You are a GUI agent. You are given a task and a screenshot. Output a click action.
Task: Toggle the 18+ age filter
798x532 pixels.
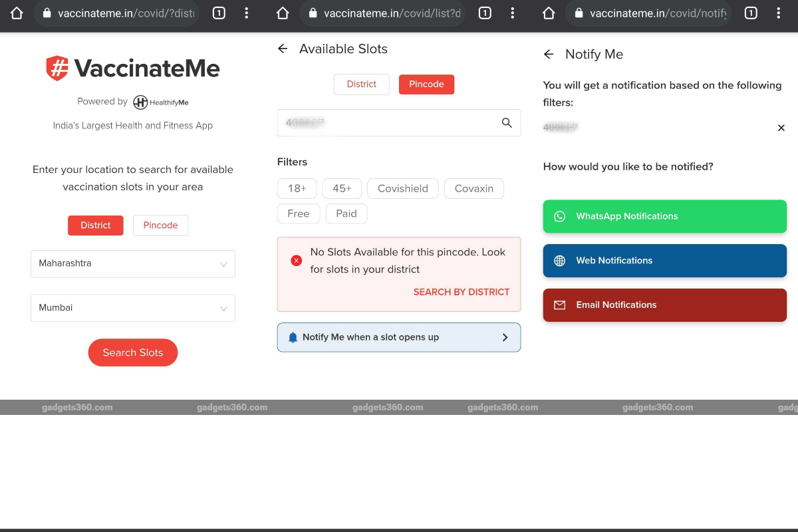point(297,189)
